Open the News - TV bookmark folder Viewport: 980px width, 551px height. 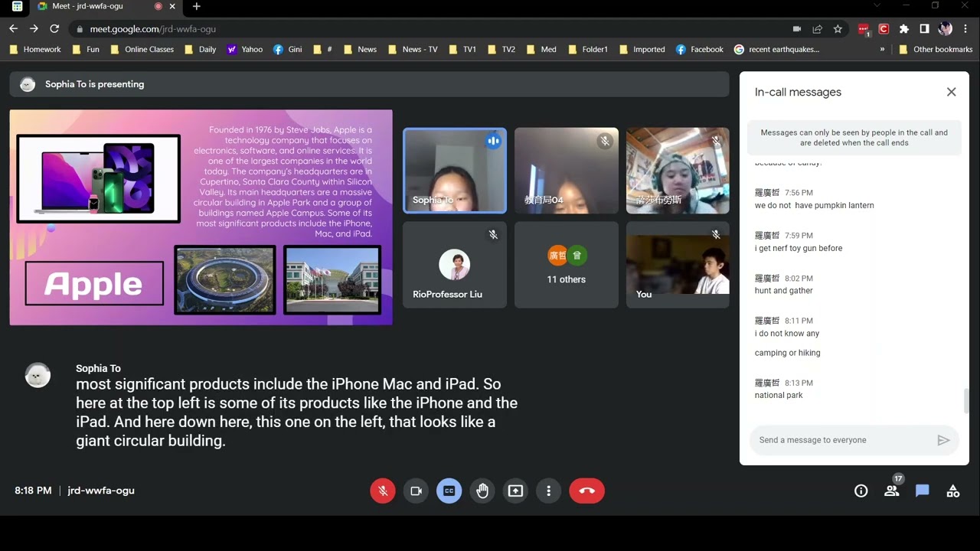pyautogui.click(x=413, y=49)
